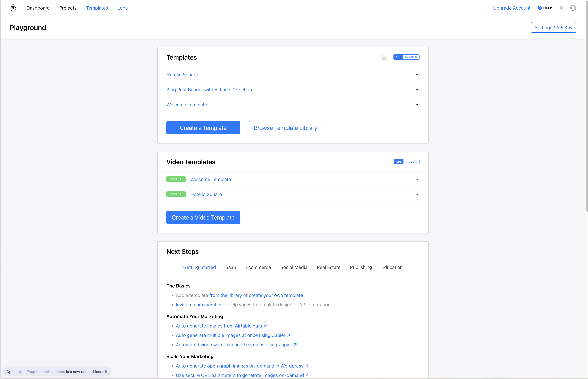Switch to the Real Estate tab
The image size is (588, 379).
point(329,267)
